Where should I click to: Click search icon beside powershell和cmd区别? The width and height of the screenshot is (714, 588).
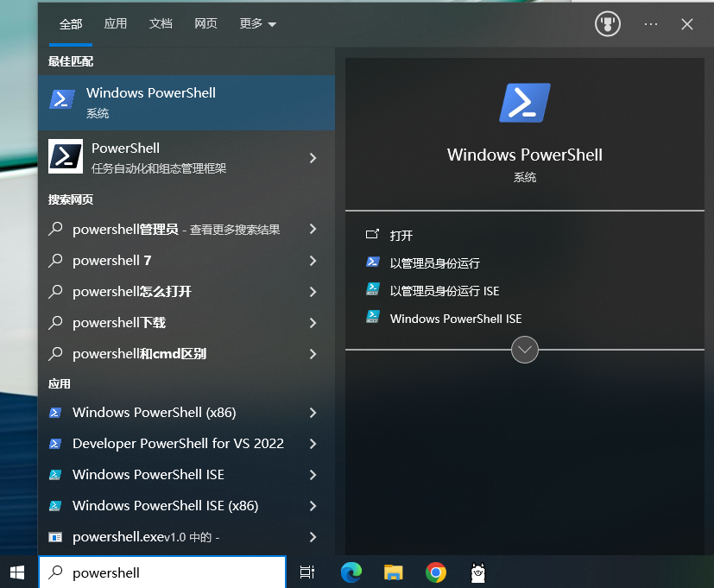pyautogui.click(x=55, y=353)
